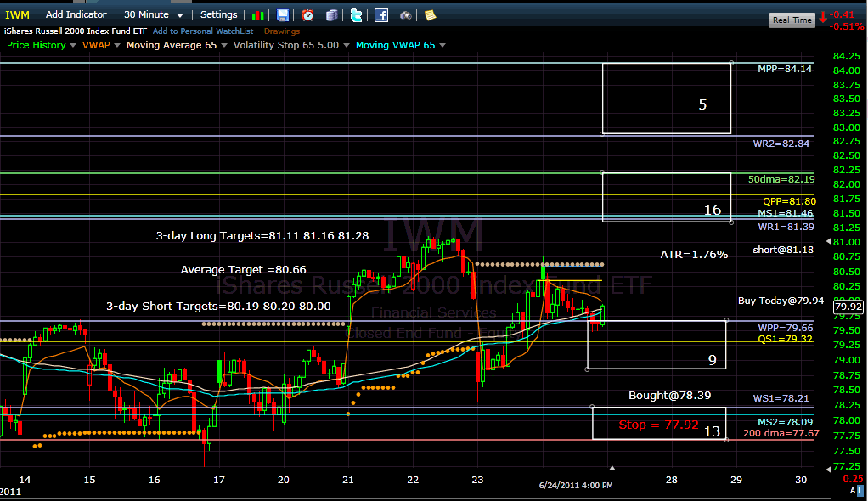The image size is (868, 501).
Task: Select the Bought@78.39 annotation
Action: (x=669, y=396)
